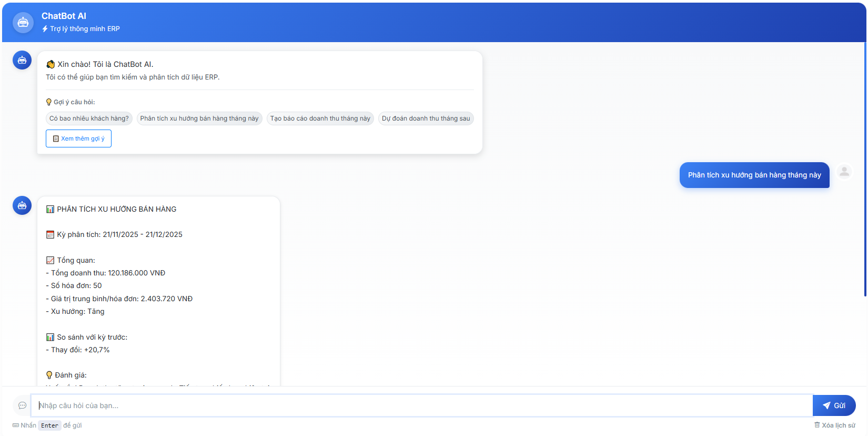Click the 'Xu hướng: Tăng' line
The height and width of the screenshot is (436, 868).
click(75, 311)
